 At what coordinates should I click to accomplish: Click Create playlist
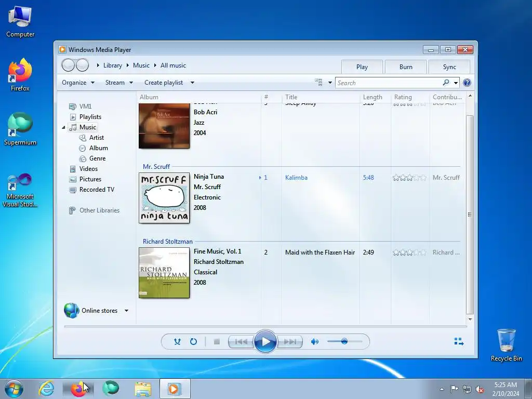[x=164, y=83]
